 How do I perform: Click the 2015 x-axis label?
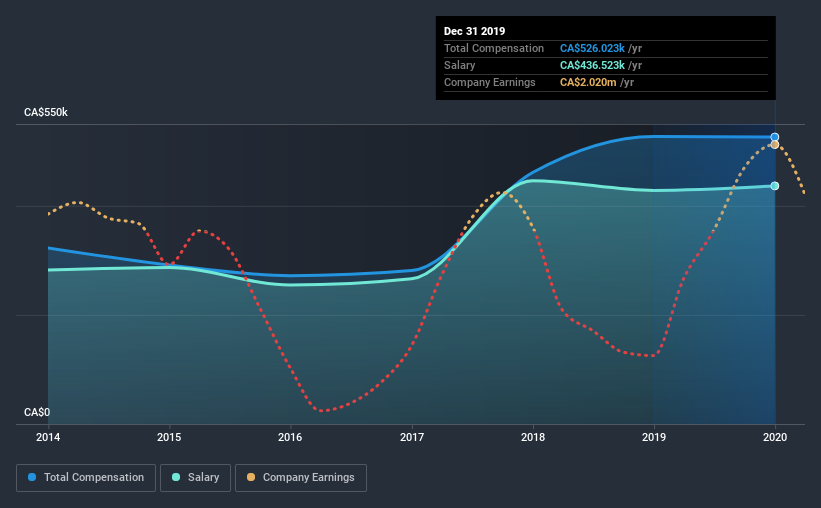click(x=169, y=437)
